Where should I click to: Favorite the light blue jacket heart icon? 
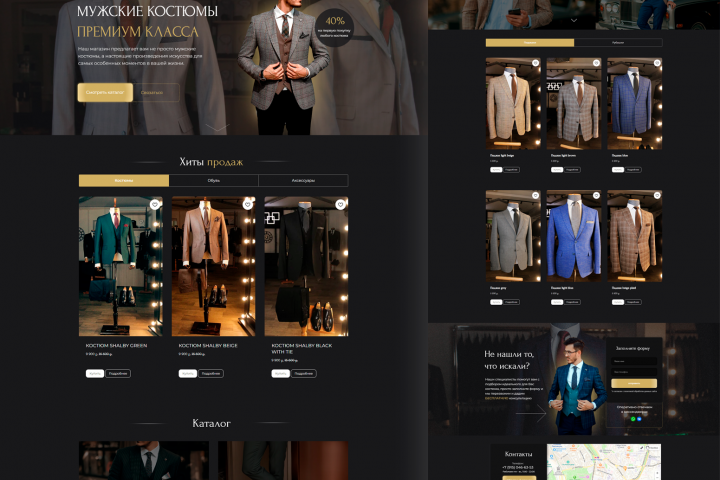[596, 196]
